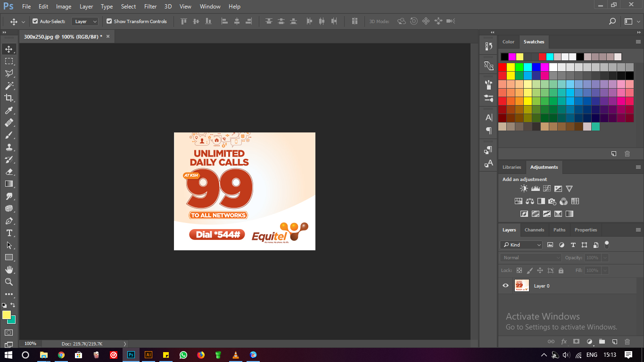Screen dimensions: 644x362
Task: Switch to the Libraries tab
Action: coord(512,167)
